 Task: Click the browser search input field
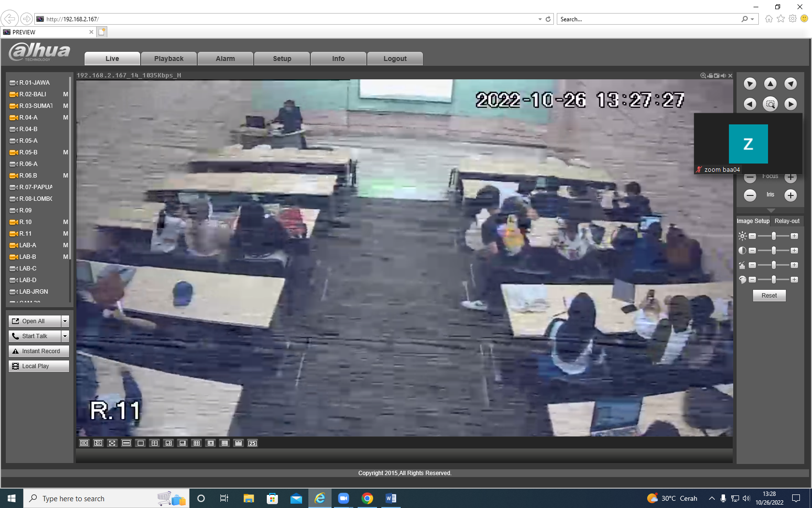(649, 19)
